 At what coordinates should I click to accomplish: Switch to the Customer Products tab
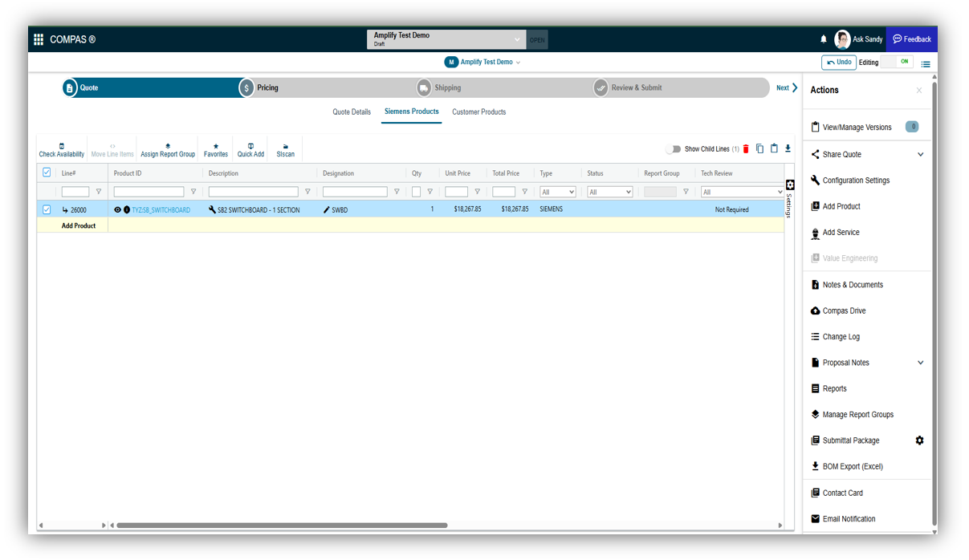point(479,112)
